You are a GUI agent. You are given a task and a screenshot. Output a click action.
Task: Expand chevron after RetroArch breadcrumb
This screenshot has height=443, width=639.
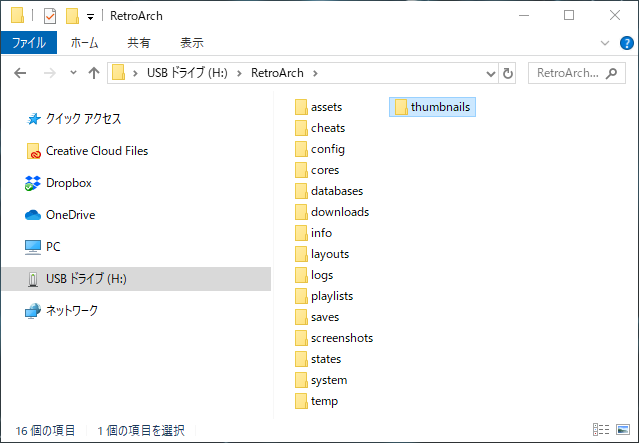tap(315, 73)
